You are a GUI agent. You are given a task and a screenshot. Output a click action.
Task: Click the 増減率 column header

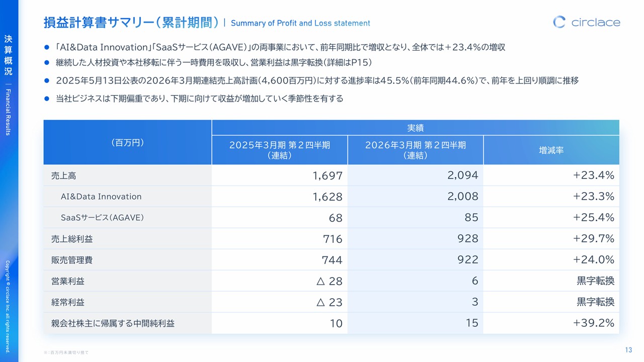(551, 150)
